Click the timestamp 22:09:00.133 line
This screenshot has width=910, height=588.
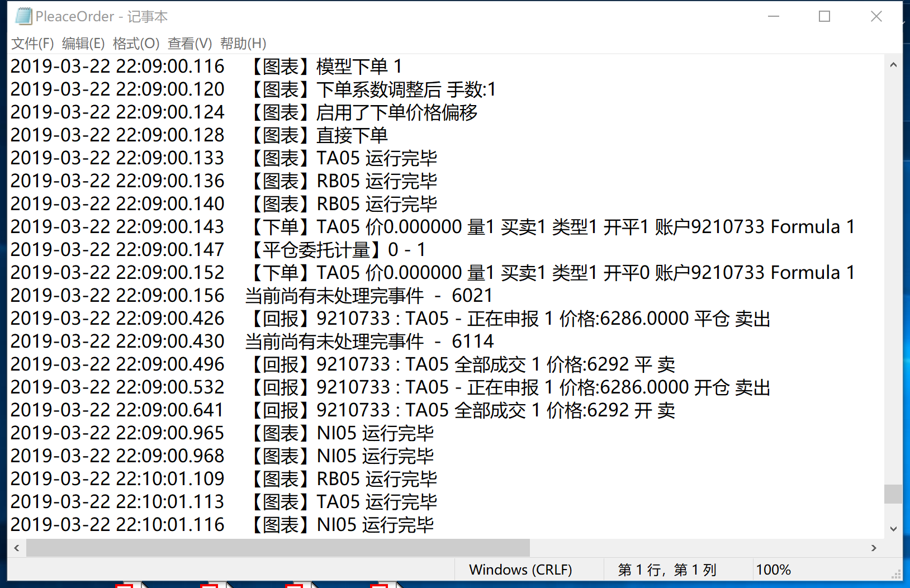224,158
